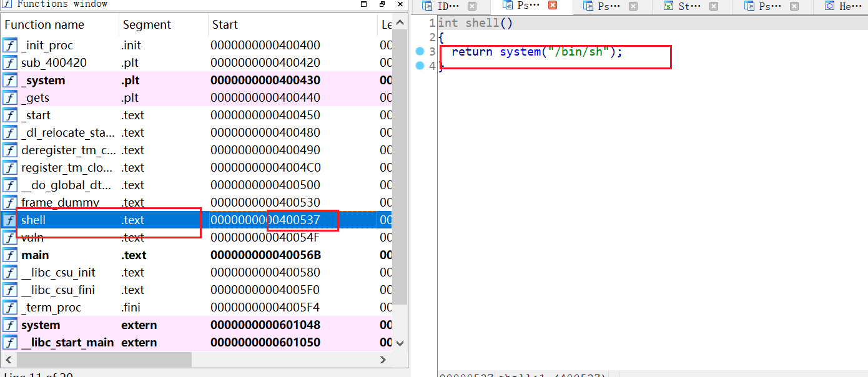This screenshot has width=868, height=377.
Task: Toggle the breakpoint dot on line 3
Action: point(420,51)
